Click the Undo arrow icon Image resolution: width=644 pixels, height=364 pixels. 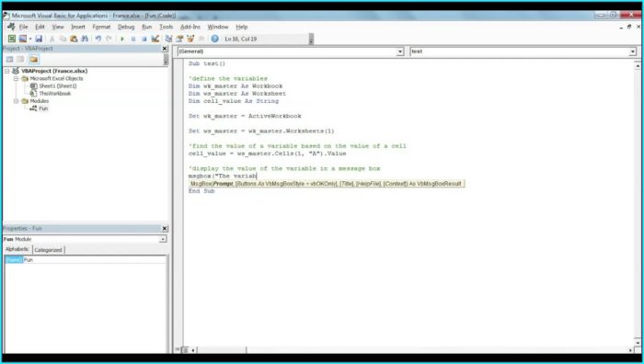98,39
